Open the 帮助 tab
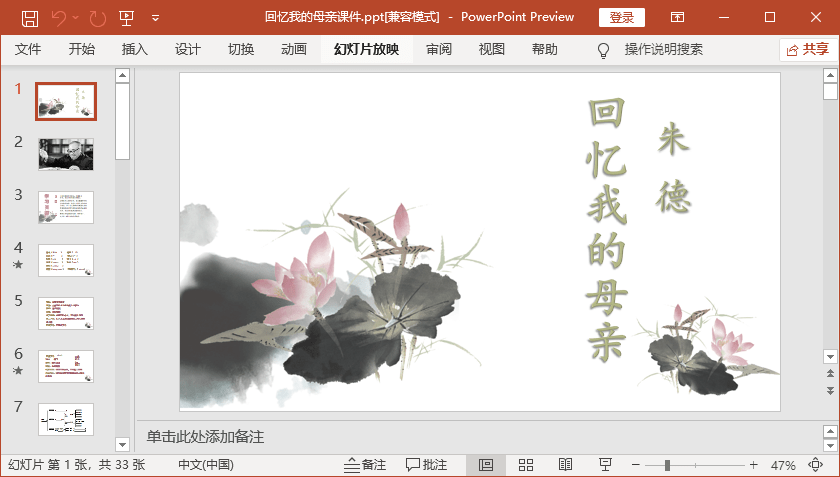840x477 pixels. [545, 49]
